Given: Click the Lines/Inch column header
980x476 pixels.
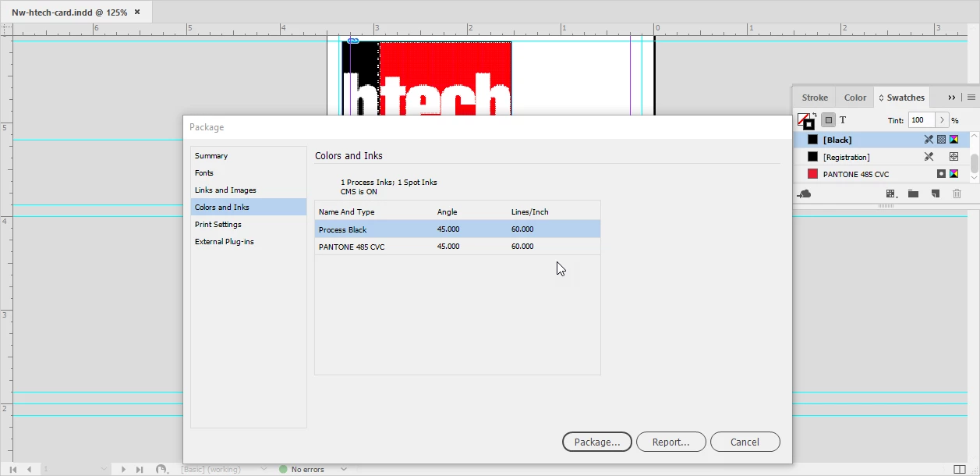Looking at the screenshot, I should pyautogui.click(x=530, y=211).
